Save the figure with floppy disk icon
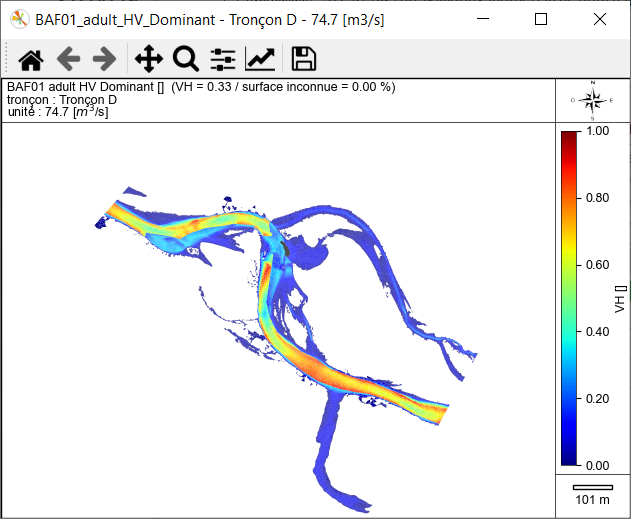 [x=303, y=59]
